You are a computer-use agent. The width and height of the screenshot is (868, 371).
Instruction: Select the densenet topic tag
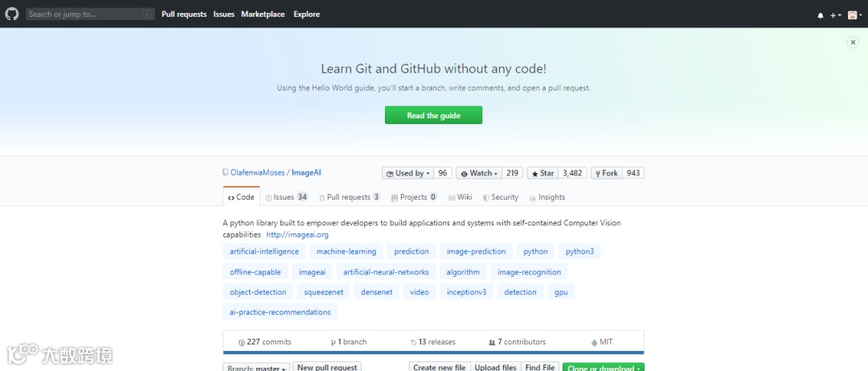tap(376, 291)
